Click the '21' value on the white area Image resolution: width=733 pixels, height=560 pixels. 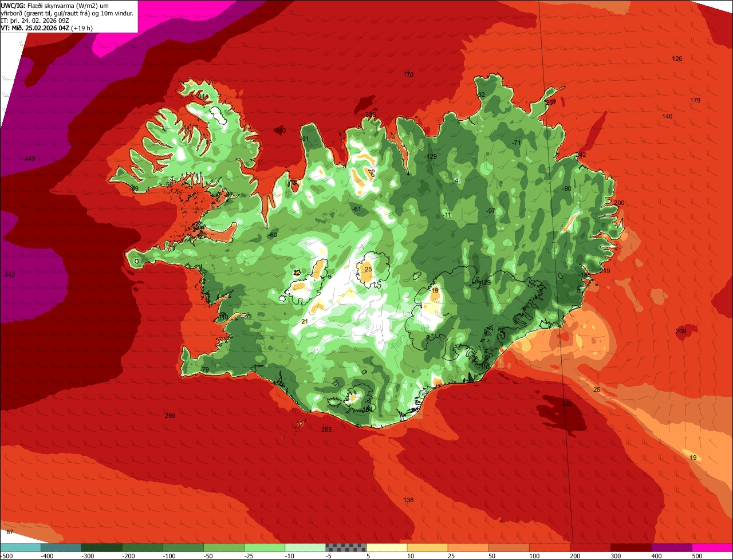[x=305, y=321]
